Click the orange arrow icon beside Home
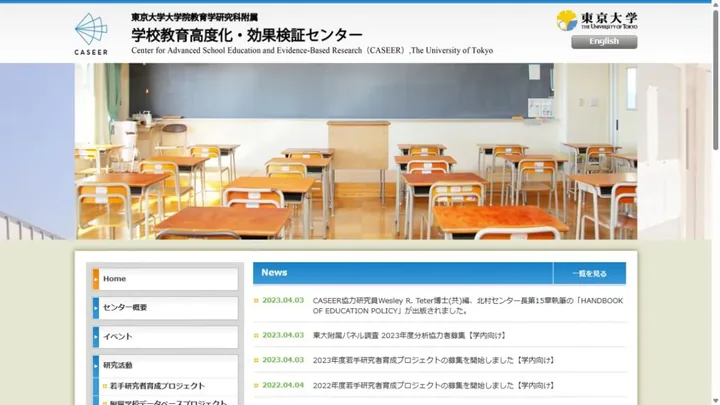 [x=96, y=279]
